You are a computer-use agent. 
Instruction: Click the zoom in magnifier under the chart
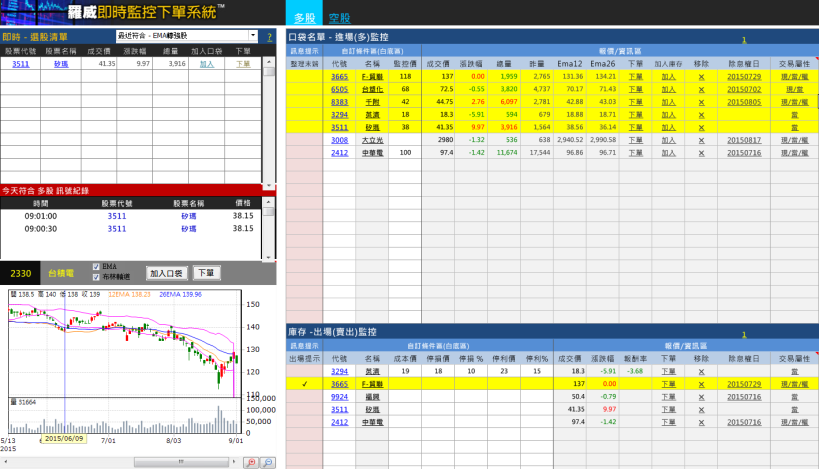coord(250,462)
